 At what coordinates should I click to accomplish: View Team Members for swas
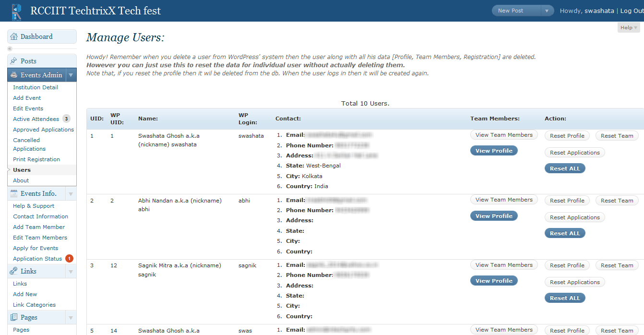[504, 330]
